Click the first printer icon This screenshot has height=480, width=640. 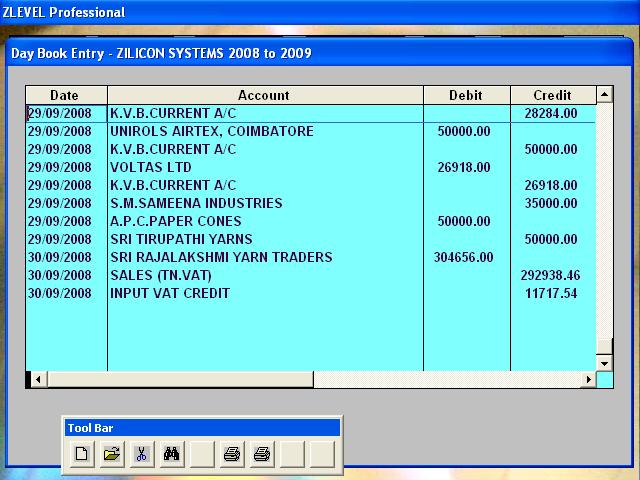[232, 454]
